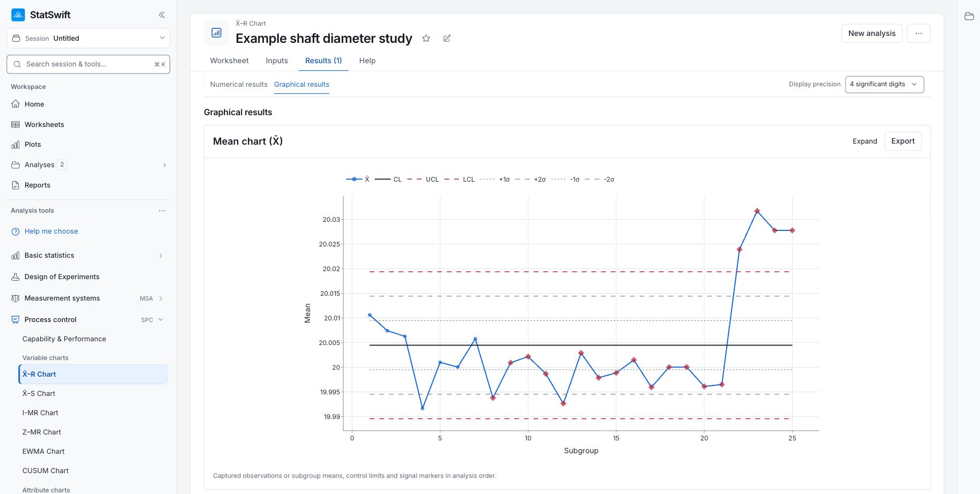Click the Design of Experiments flask icon
The image size is (980, 494).
coord(16,277)
